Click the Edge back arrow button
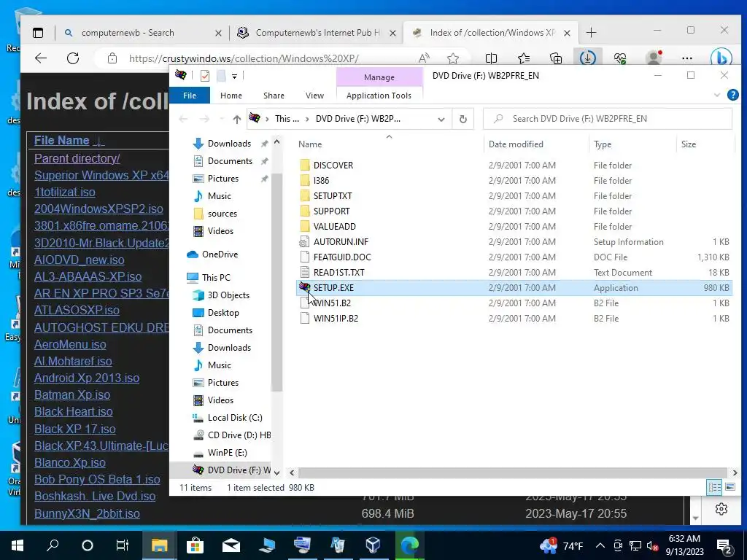This screenshot has height=560, width=747. 41,58
